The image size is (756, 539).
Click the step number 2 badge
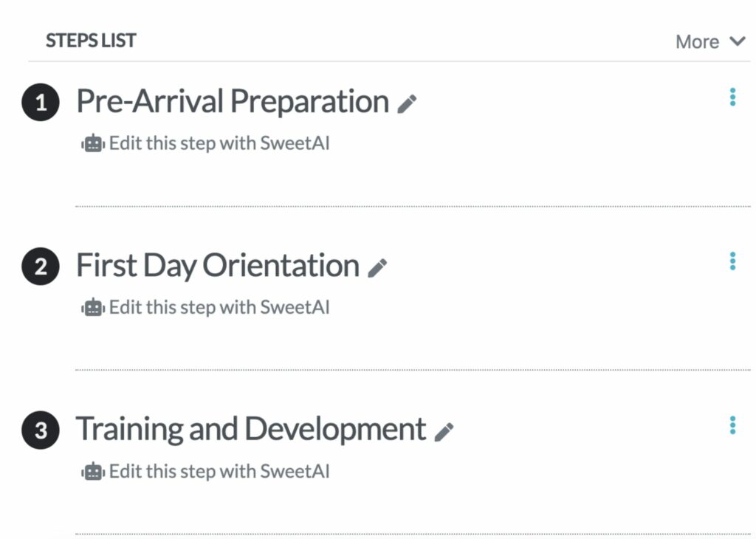41,267
